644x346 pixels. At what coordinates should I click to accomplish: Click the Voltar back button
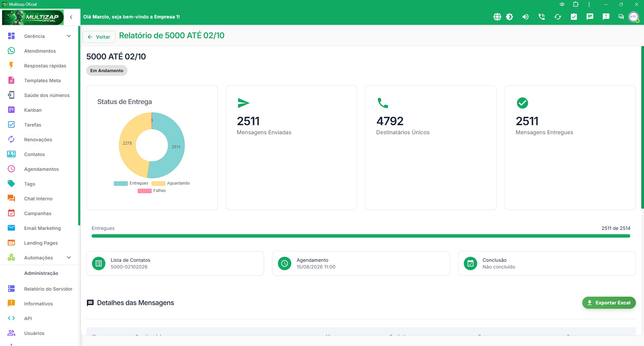pos(99,37)
